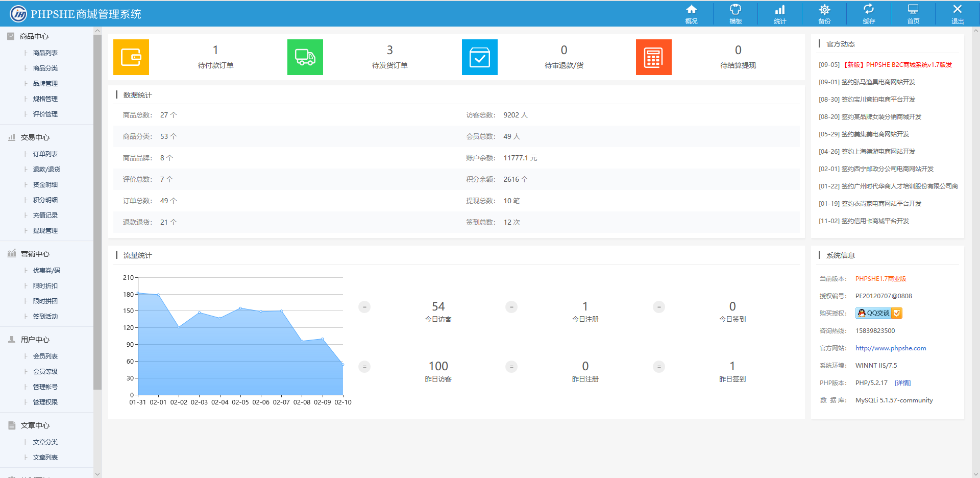
Task: Open 商品分类 in the sidebar
Action: [x=45, y=68]
